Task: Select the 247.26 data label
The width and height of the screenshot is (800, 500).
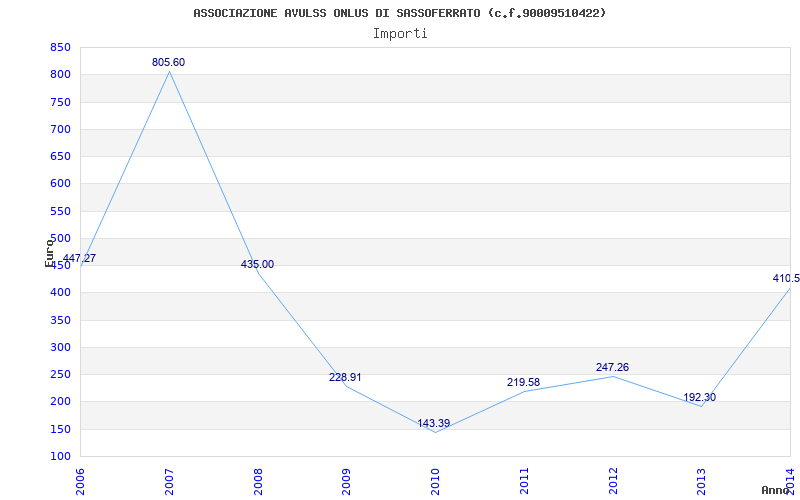Action: coord(612,367)
